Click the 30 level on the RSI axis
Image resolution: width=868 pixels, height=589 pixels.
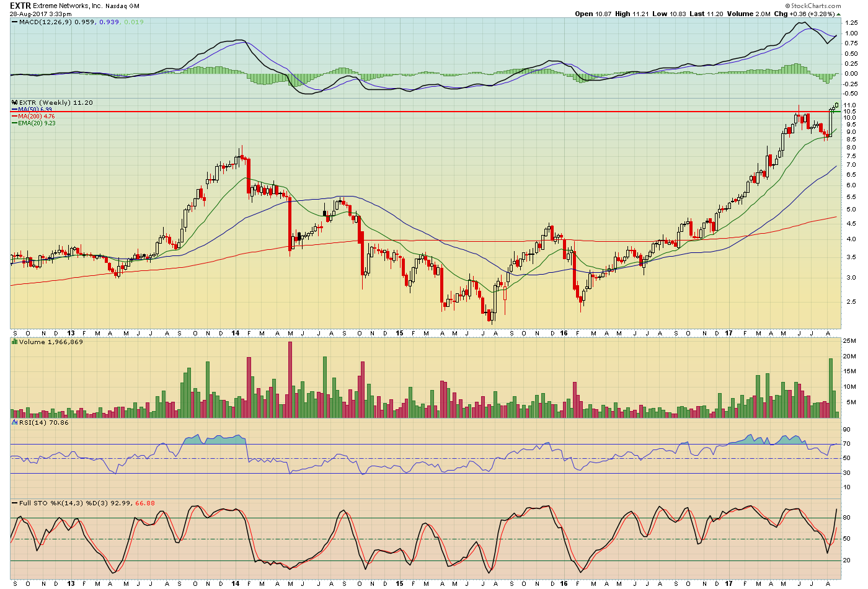[847, 473]
